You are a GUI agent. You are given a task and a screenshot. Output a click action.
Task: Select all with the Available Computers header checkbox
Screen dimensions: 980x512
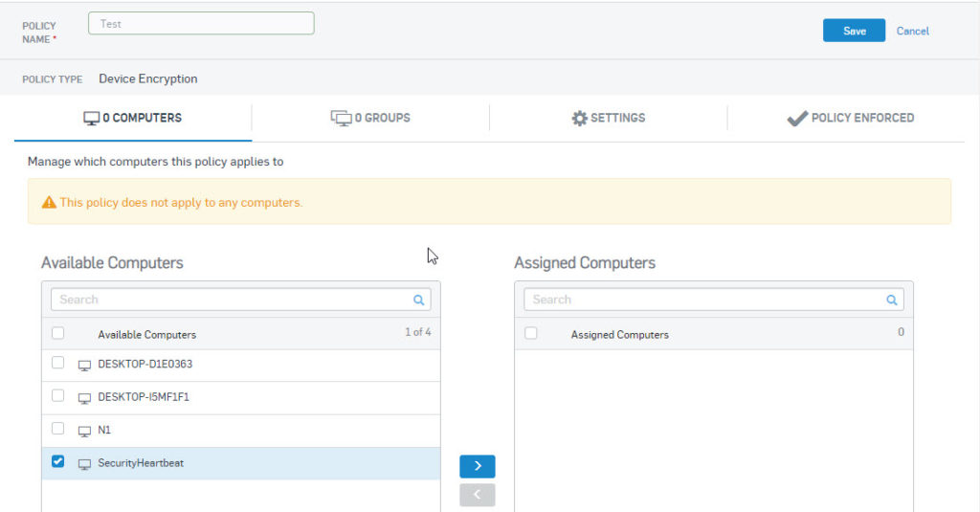click(x=58, y=333)
